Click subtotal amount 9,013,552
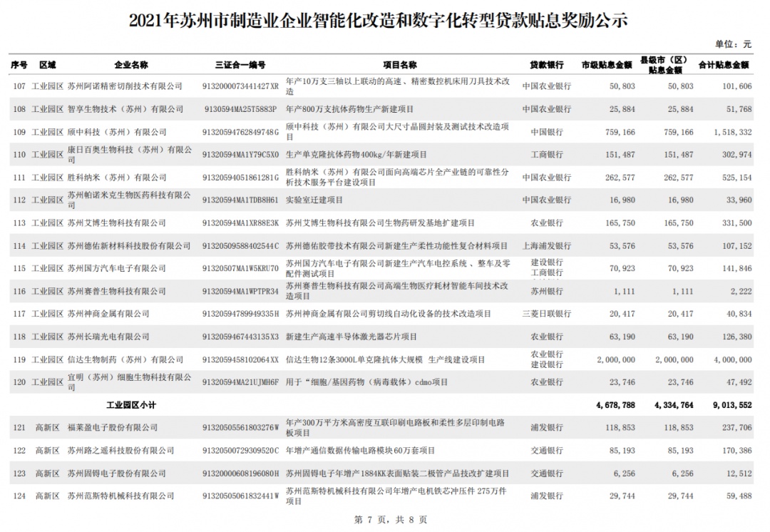The height and width of the screenshot is (532, 770). click(732, 405)
